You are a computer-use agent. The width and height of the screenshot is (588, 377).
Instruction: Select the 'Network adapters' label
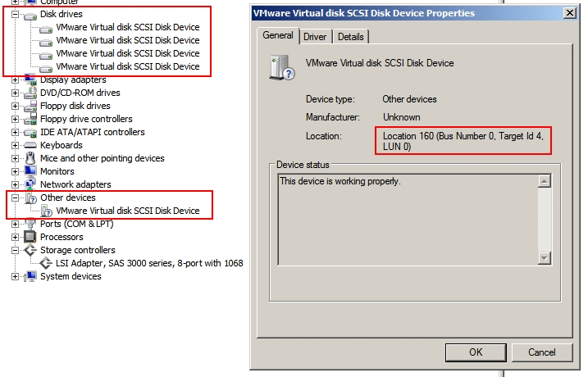75,184
